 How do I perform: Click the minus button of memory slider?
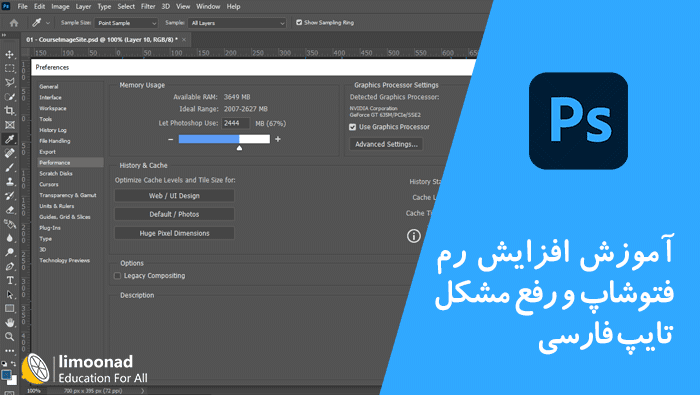[171, 139]
